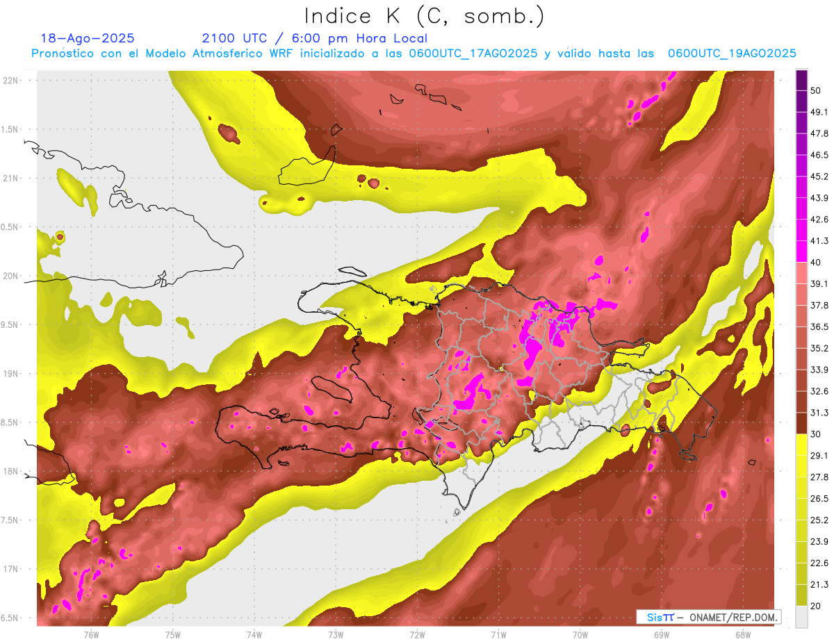The image size is (834, 644).
Task: Click colorbar value "40"
Action: coord(816,263)
